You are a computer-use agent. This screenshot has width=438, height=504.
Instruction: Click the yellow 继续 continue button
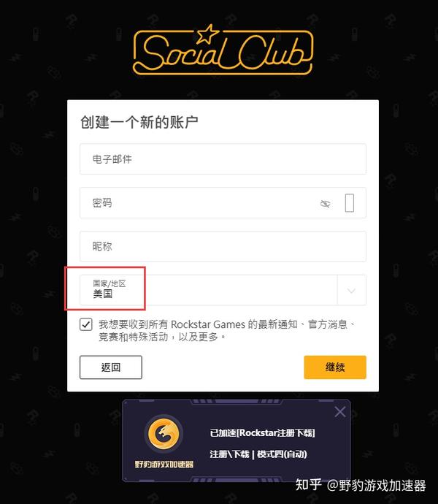[335, 367]
